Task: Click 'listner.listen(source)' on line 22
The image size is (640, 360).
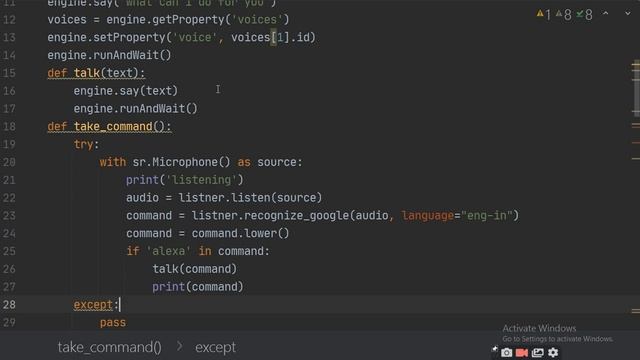Action: click(250, 198)
